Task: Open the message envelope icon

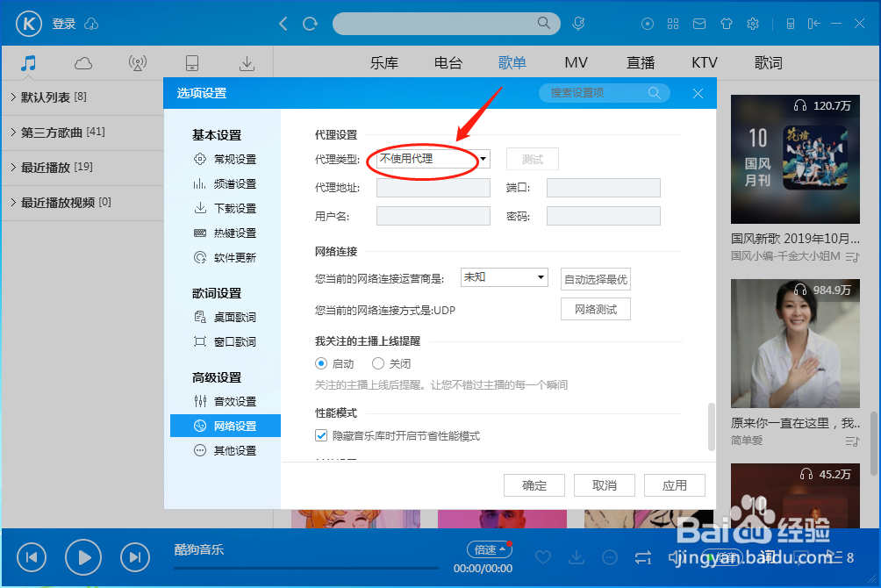Action: (x=699, y=24)
